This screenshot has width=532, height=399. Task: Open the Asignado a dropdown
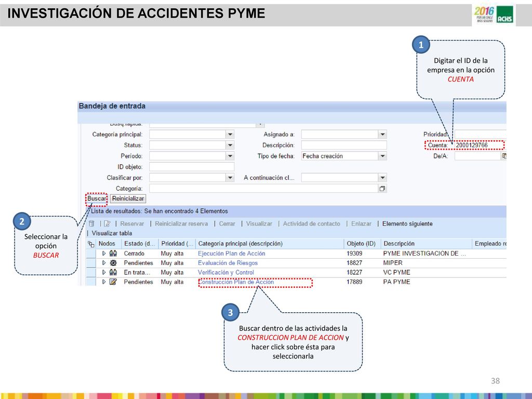click(x=382, y=135)
